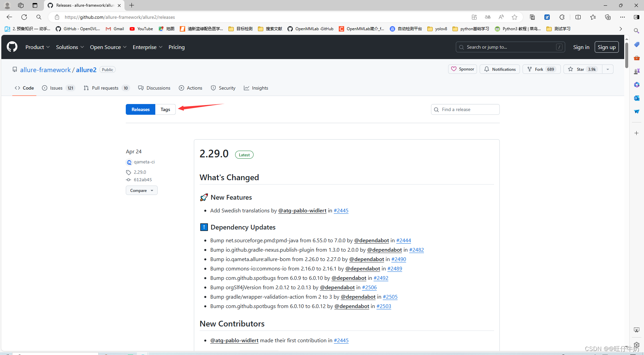644x355 pixels.
Task: Sponsor the project with heart button
Action: [x=463, y=69]
